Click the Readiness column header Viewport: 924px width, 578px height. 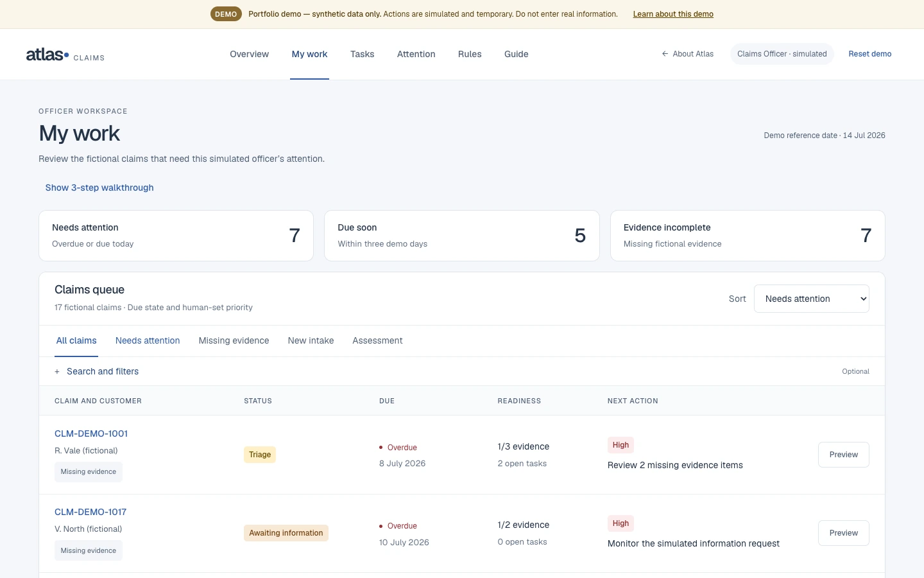tap(519, 401)
